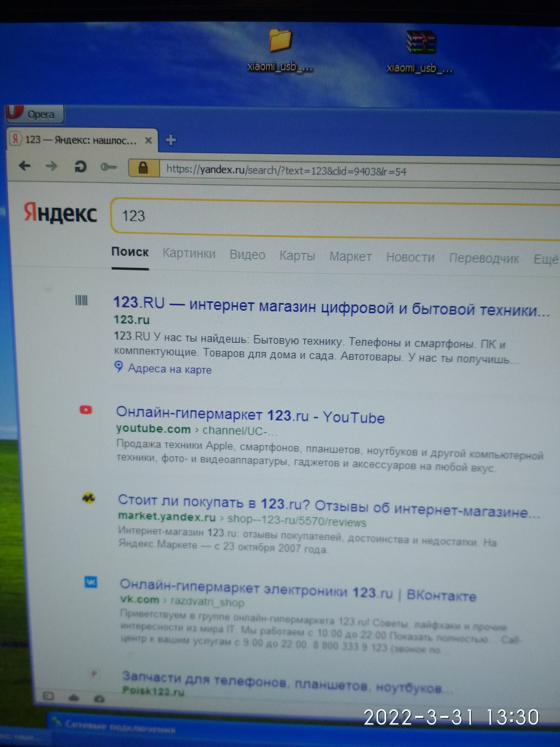
Task: Click Адреса на карте link
Action: 170,369
